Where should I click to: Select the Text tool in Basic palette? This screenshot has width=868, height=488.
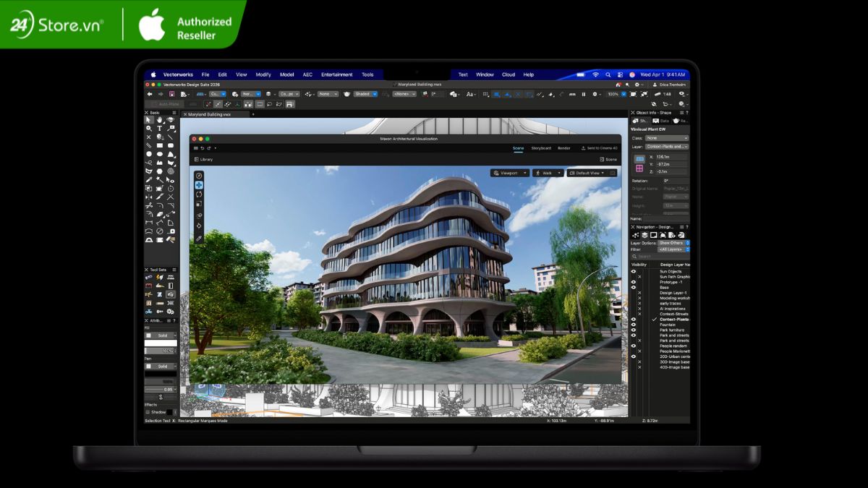(159, 129)
